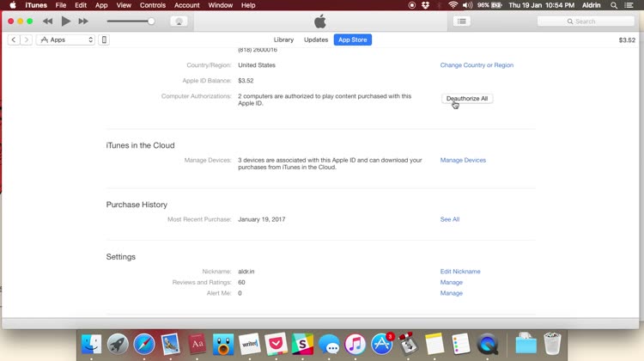Image resolution: width=644 pixels, height=361 pixels.
Task: Open the App menu
Action: 101,5
